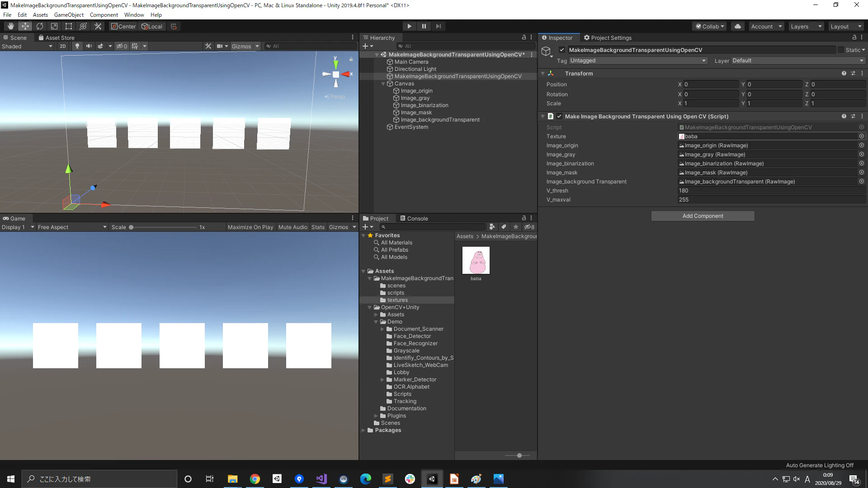Collapse the Canvas hierarchy item
This screenshot has height=488, width=868.
click(383, 84)
